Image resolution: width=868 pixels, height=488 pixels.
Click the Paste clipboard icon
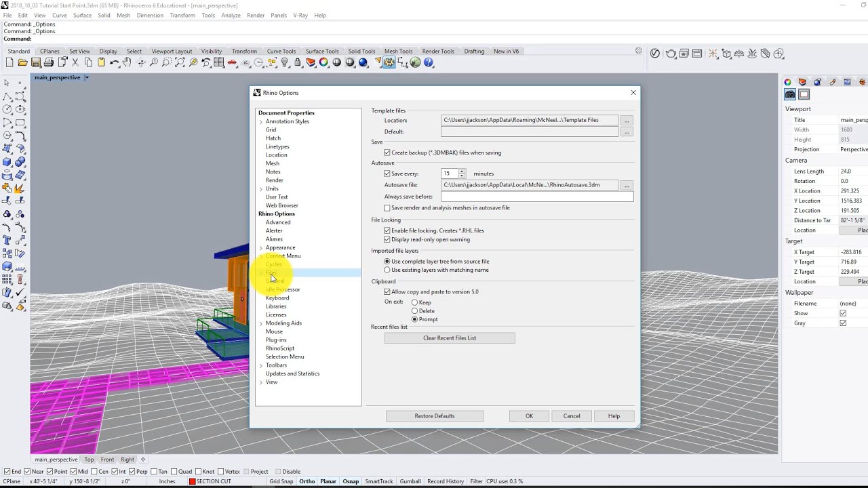101,62
